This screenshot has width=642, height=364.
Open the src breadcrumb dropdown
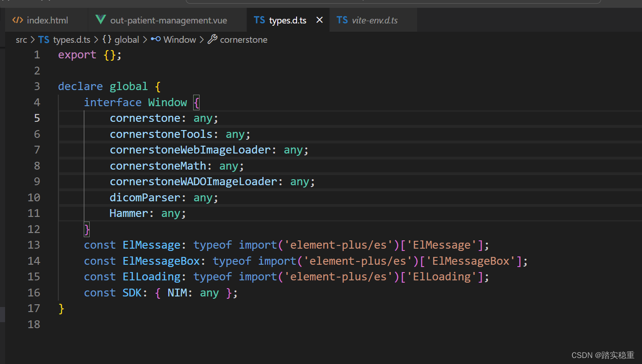(x=21, y=40)
